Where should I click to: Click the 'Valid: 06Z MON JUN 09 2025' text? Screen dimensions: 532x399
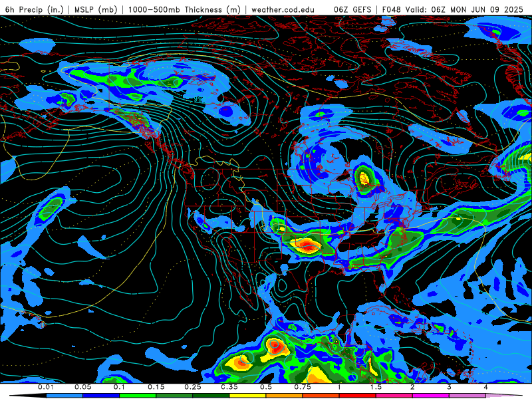coord(465,9)
